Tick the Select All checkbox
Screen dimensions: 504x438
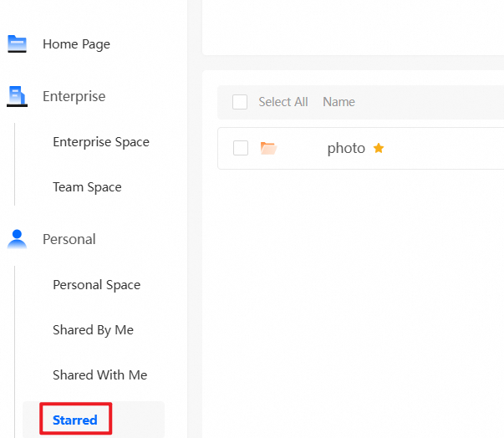[240, 102]
